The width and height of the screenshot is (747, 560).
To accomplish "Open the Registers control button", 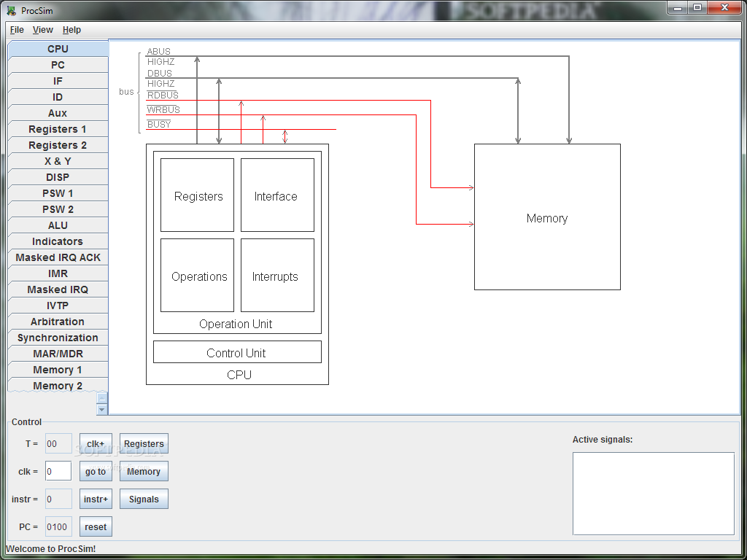I will point(144,443).
